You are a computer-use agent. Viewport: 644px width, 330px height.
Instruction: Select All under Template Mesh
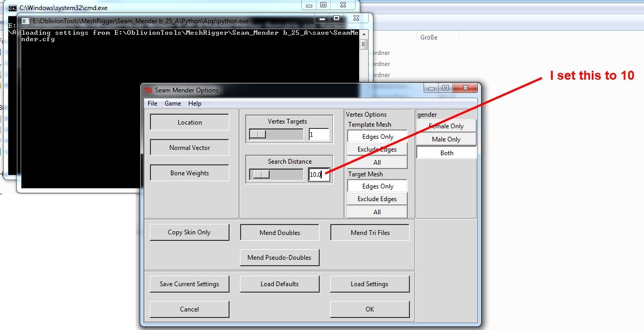coord(378,162)
